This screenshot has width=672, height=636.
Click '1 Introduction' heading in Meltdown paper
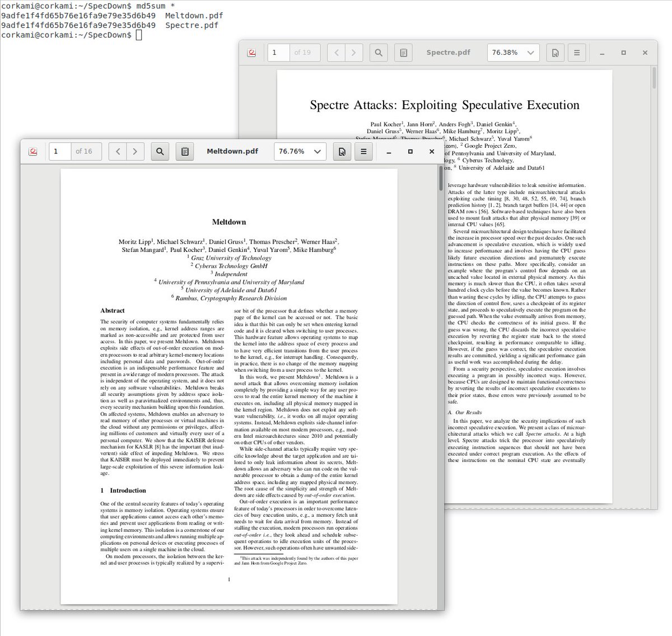[x=123, y=490]
